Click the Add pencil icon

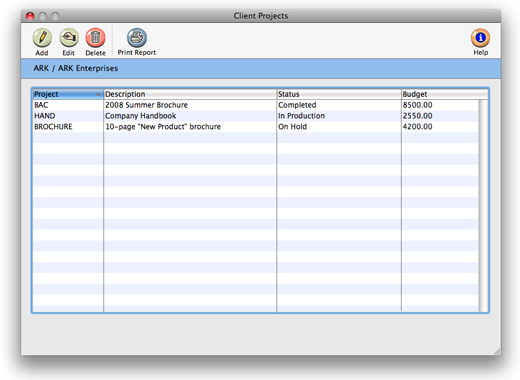(42, 38)
